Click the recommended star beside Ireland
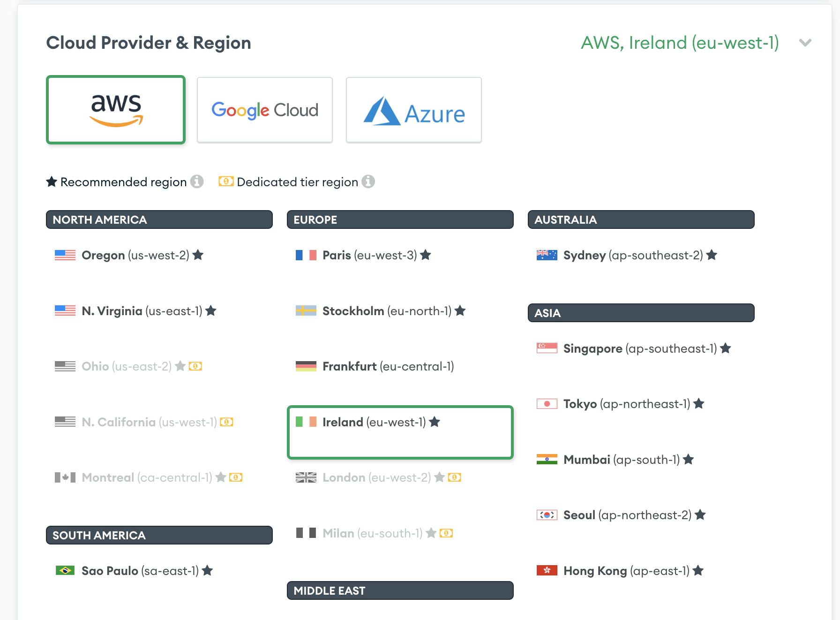 pyautogui.click(x=435, y=422)
